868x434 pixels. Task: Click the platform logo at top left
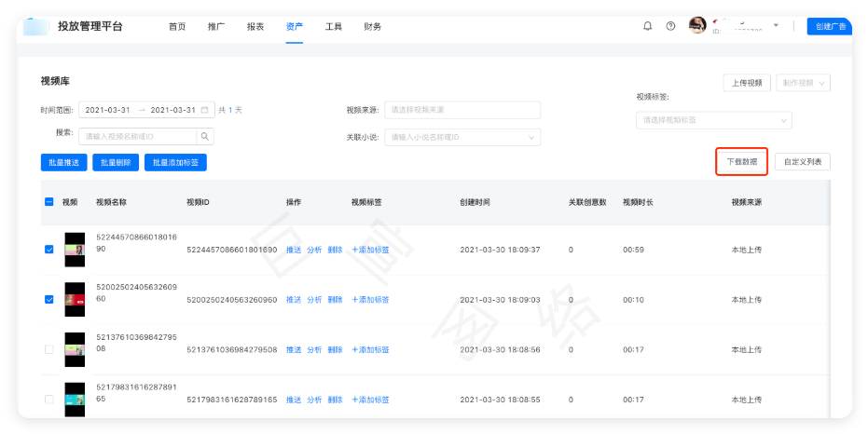point(36,26)
